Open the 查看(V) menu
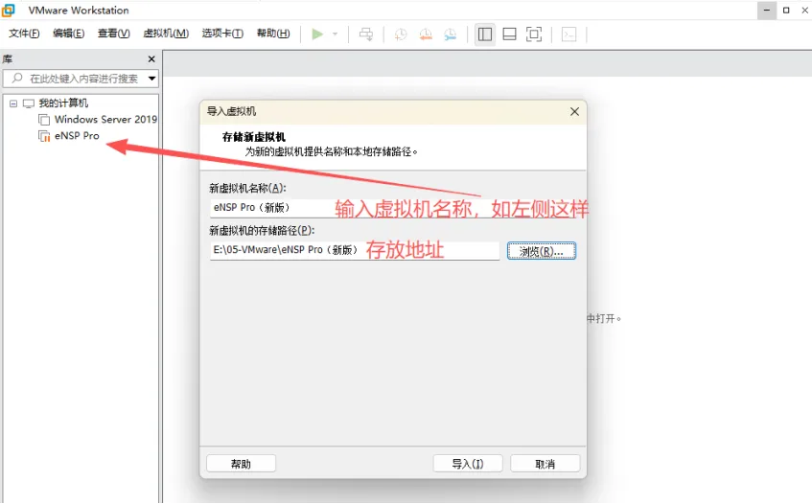Image resolution: width=812 pixels, height=504 pixels. coord(114,34)
